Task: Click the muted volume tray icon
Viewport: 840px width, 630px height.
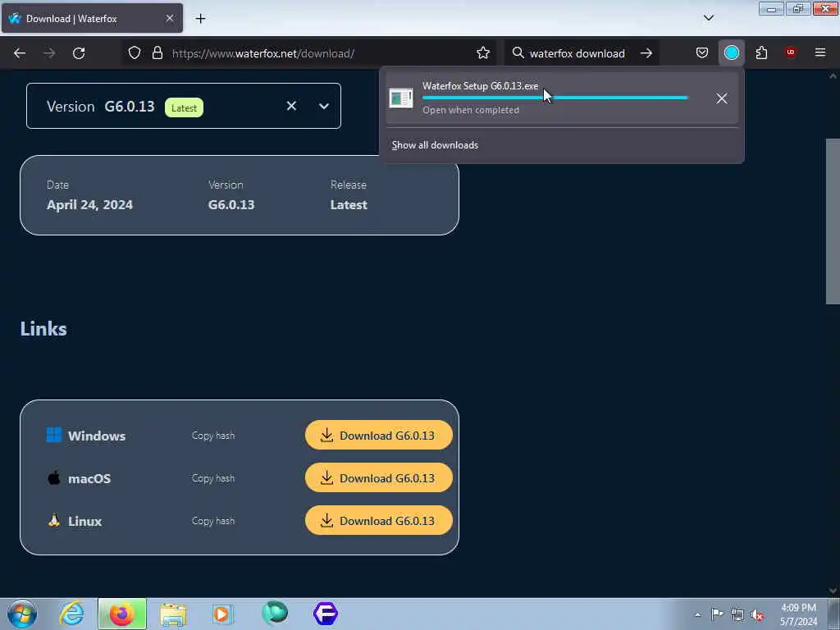Action: [757, 614]
